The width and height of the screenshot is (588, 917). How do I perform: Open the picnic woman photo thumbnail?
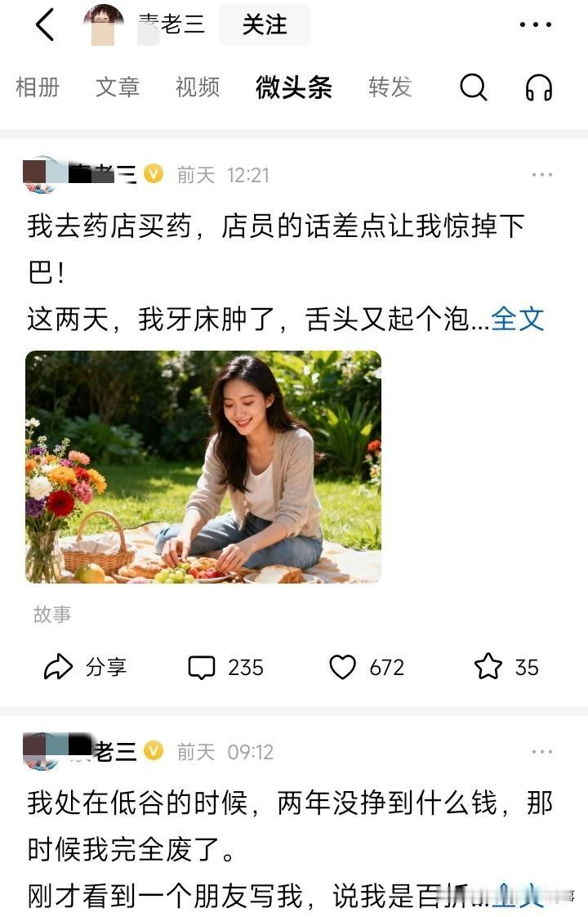203,467
